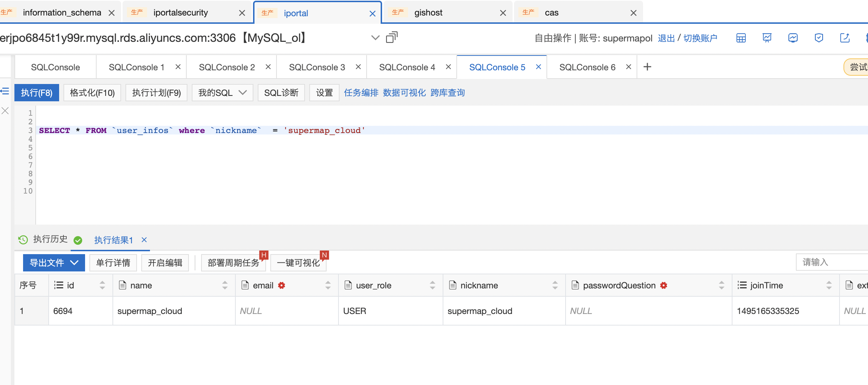Screen dimensions: 868x385
Task: Click the 格式化(F10) format button
Action: tap(92, 93)
